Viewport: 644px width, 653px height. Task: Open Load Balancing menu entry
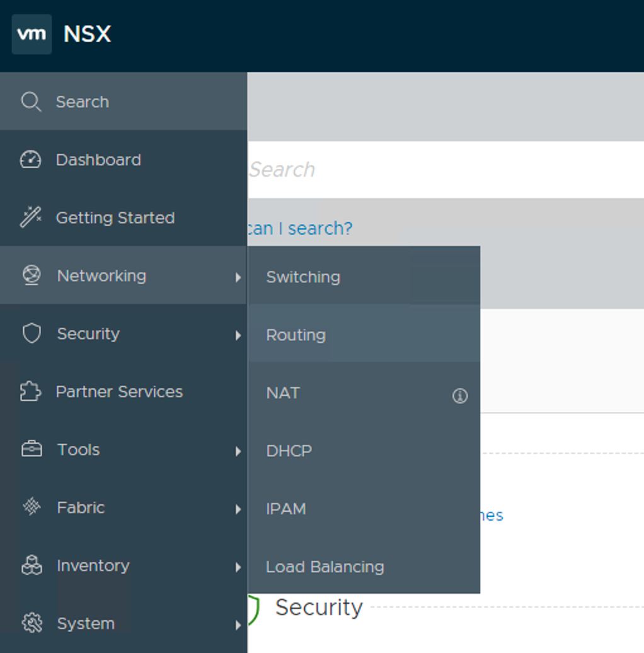325,567
